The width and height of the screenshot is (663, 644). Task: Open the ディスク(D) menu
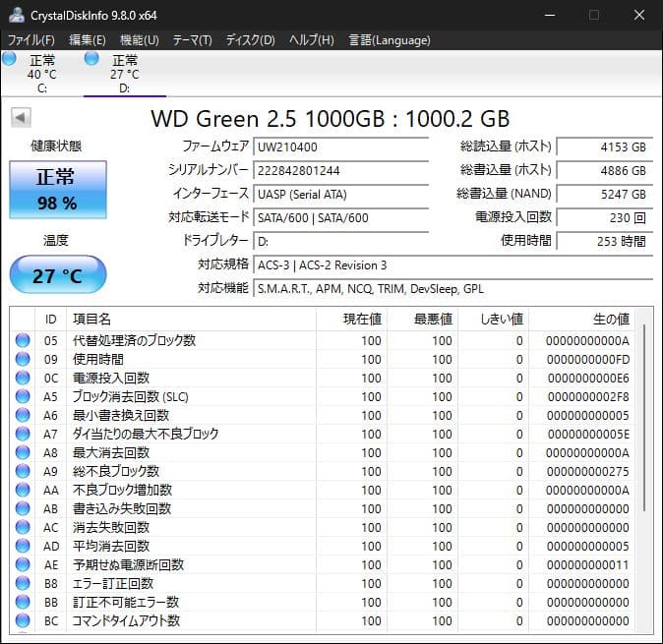pos(250,40)
